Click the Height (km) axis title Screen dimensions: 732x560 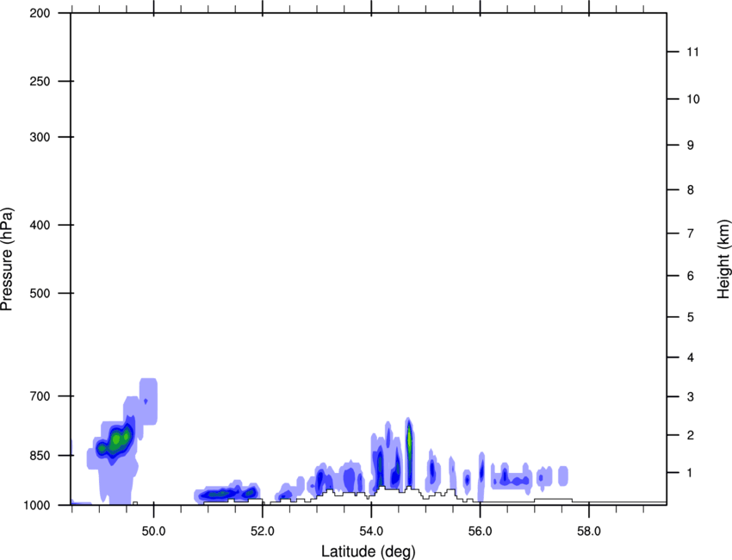[x=723, y=258]
